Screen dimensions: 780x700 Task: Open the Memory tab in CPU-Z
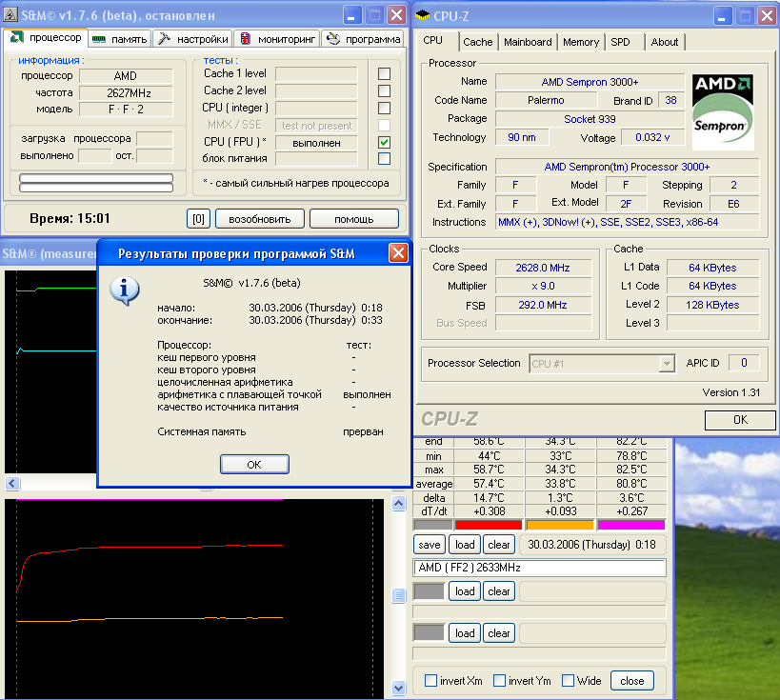pyautogui.click(x=581, y=42)
